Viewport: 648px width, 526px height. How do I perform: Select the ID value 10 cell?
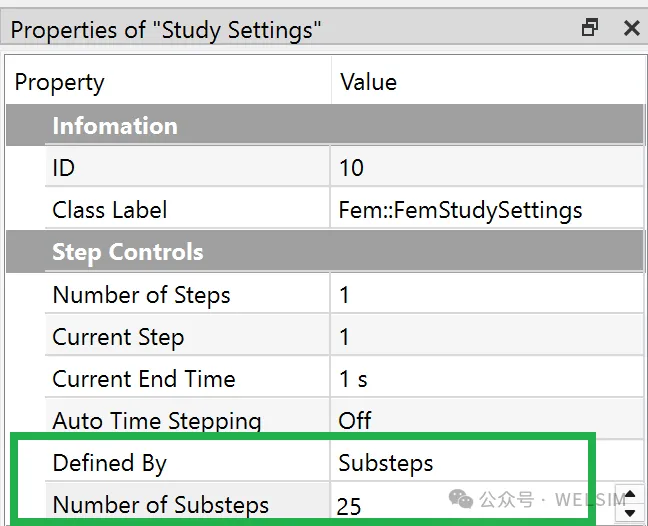[x=487, y=167]
